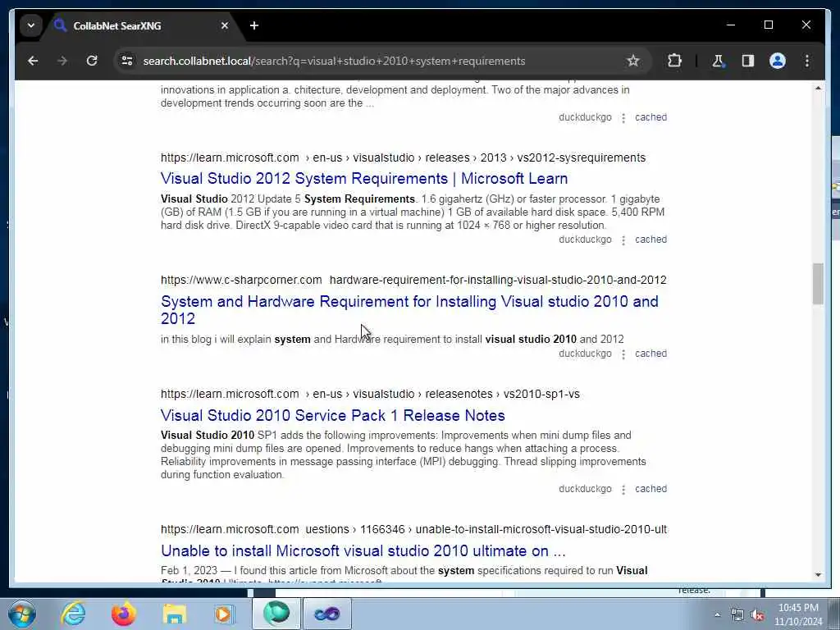This screenshot has width=840, height=630.
Task: Expand three-dot options for the topmost result
Action: tap(623, 118)
